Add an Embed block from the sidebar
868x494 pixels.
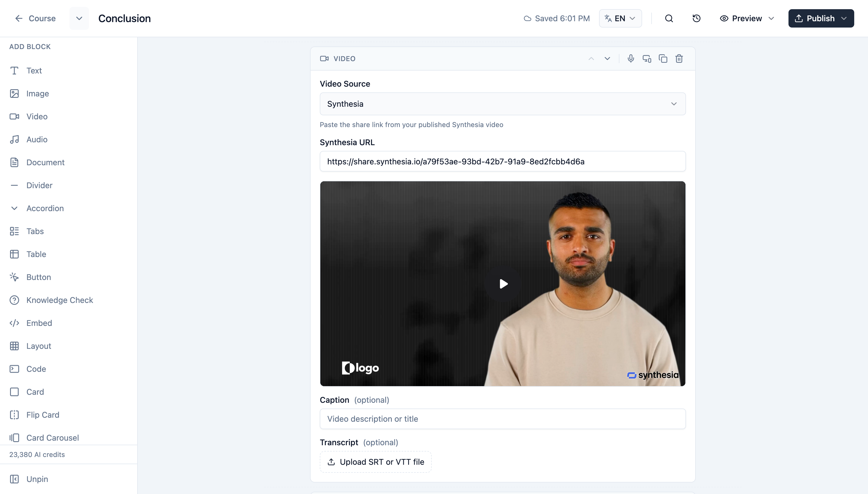tap(39, 323)
